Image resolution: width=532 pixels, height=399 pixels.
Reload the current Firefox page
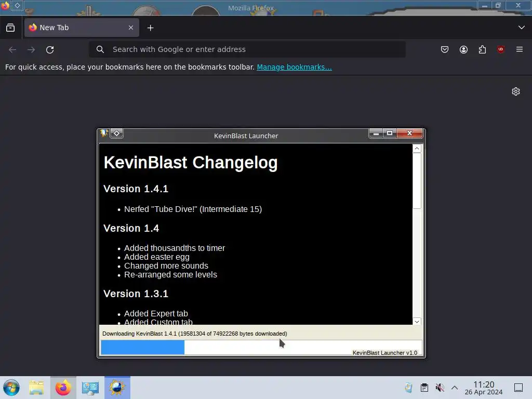(50, 49)
